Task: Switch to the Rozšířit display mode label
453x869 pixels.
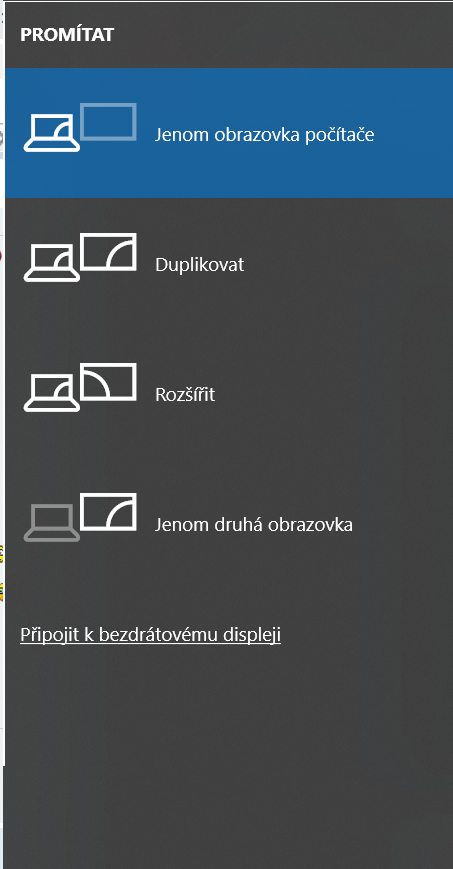Action: coord(185,394)
